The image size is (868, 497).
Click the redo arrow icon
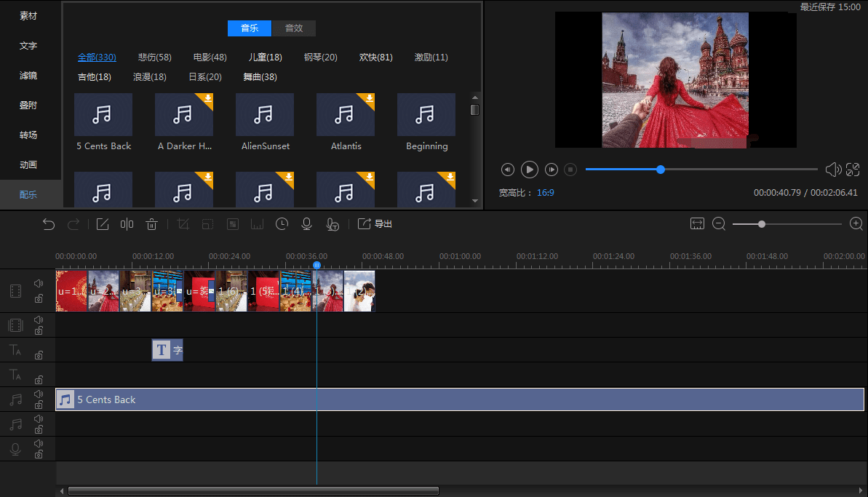(x=73, y=224)
